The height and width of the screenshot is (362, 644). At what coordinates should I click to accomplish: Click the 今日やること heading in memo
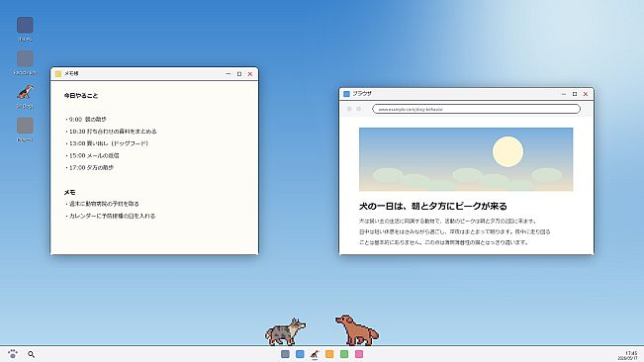81,96
